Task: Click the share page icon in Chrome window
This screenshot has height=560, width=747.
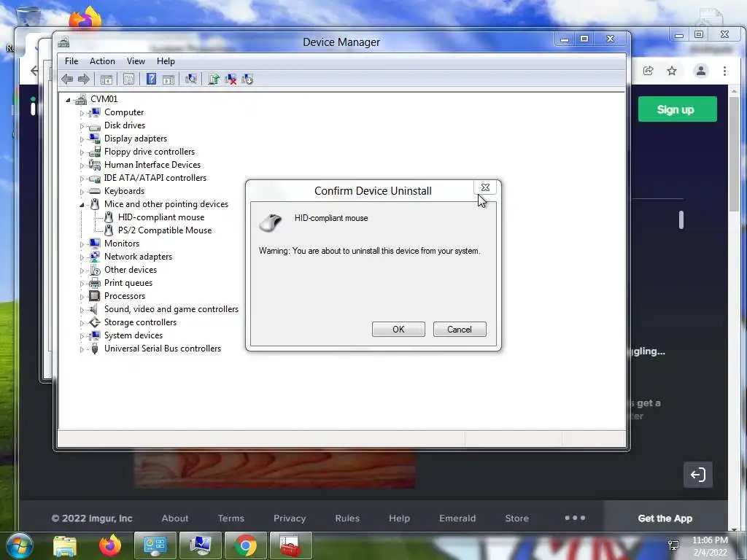Action: (x=648, y=71)
